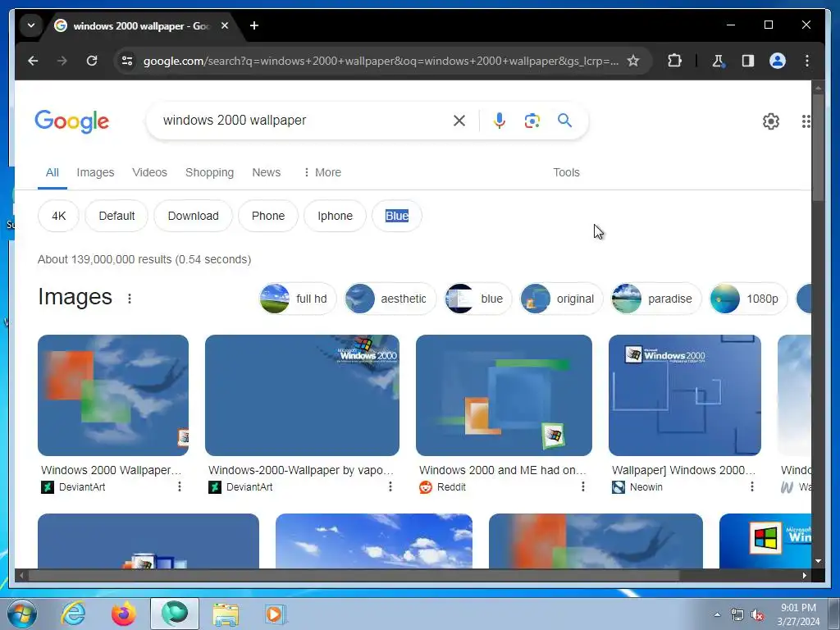Open options for first DeviantArt result

click(180, 486)
